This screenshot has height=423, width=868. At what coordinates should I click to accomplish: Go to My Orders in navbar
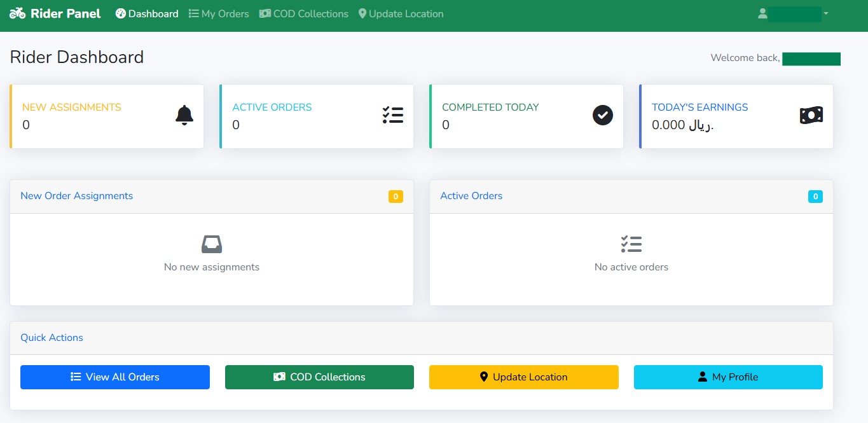click(219, 13)
